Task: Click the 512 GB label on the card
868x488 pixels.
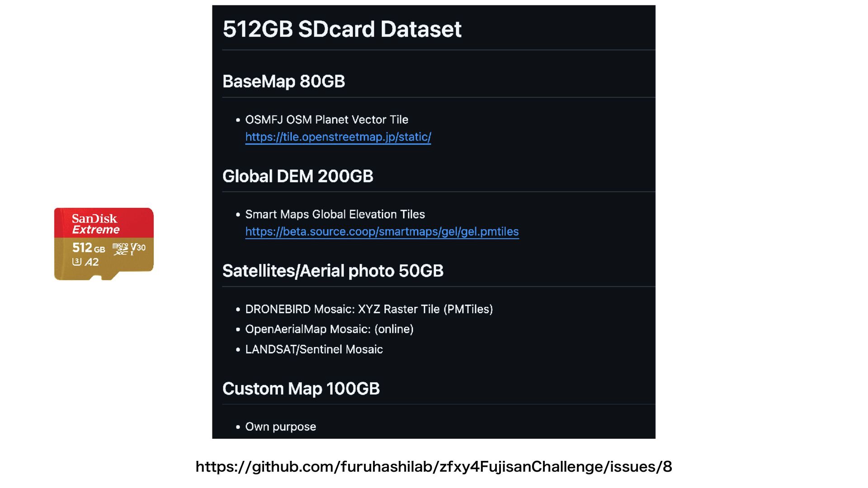Action: pos(89,248)
